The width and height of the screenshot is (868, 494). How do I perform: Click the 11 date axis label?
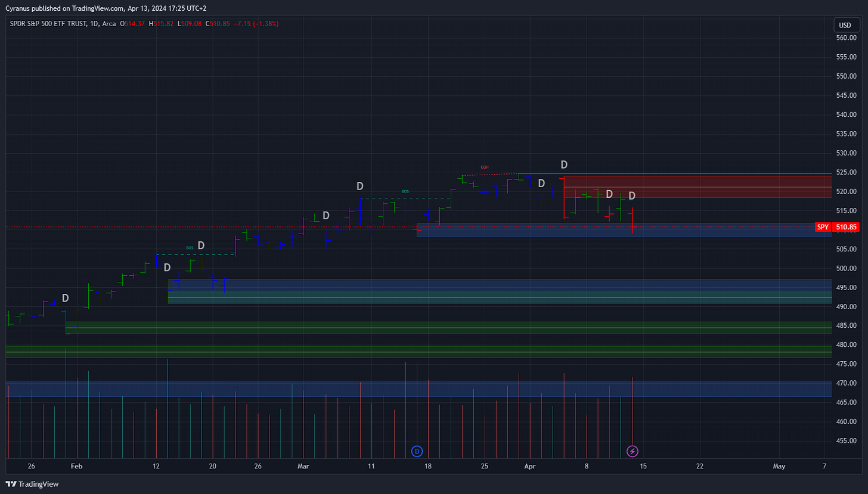(371, 467)
